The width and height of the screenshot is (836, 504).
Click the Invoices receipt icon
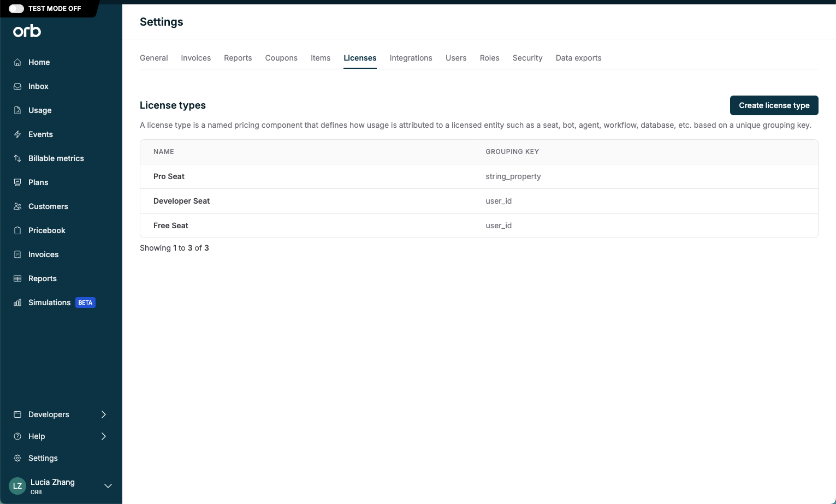17,254
